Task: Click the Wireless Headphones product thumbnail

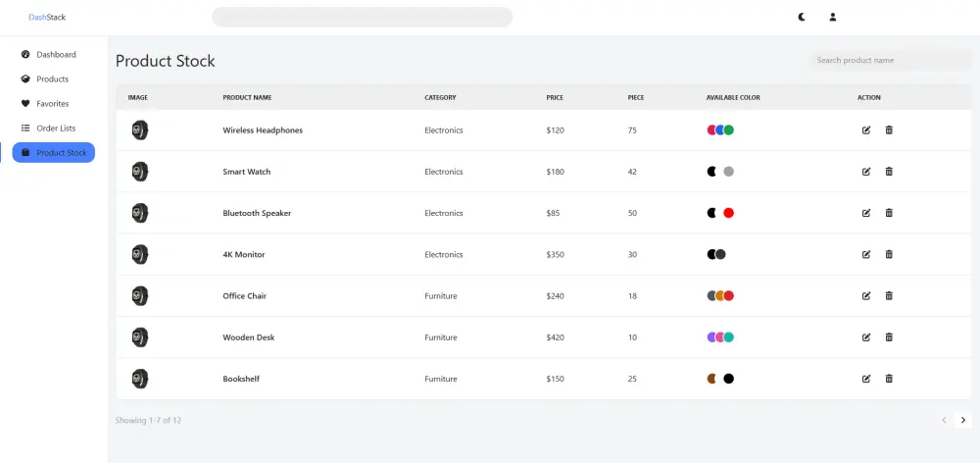Action: [140, 130]
